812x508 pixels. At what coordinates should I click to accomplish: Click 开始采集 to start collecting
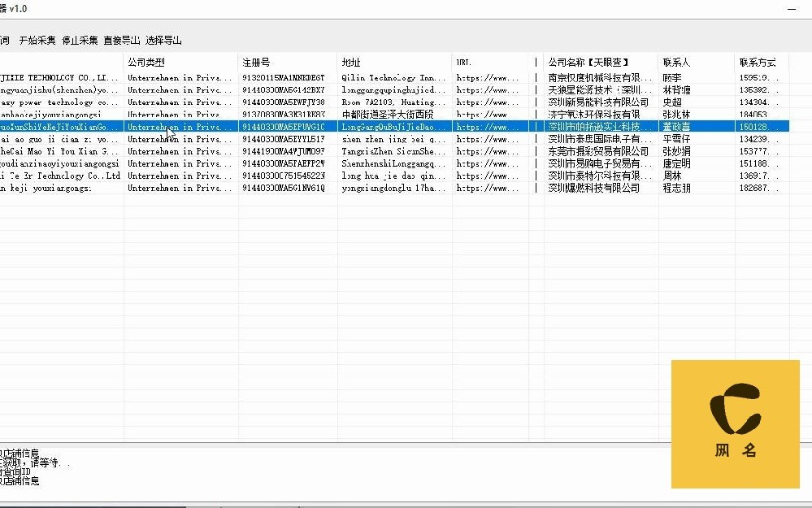pyautogui.click(x=37, y=40)
